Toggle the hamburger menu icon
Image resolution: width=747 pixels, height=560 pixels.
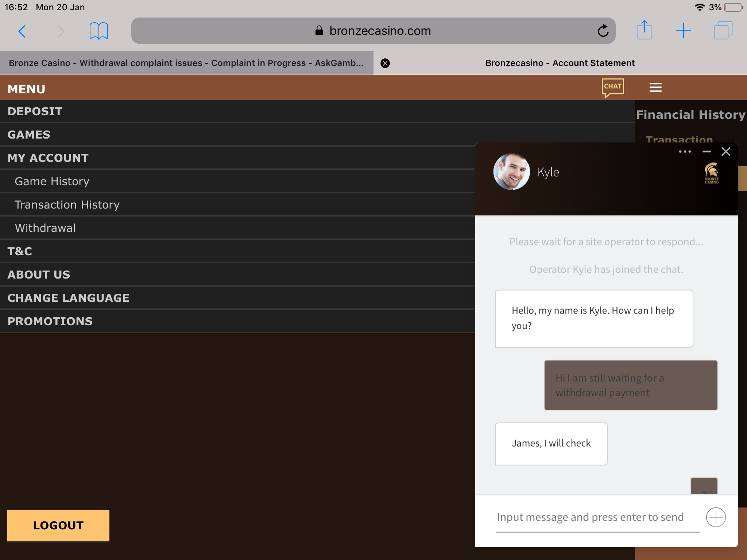tap(655, 87)
